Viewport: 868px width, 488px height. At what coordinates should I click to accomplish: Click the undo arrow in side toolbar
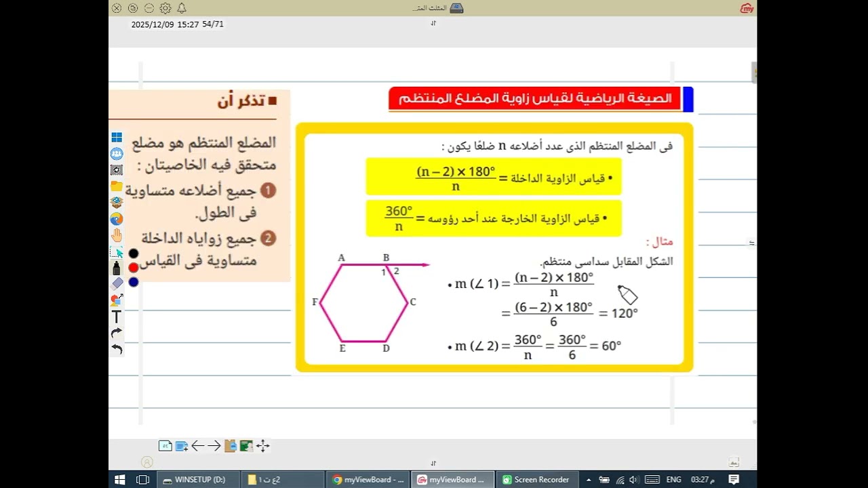[117, 349]
